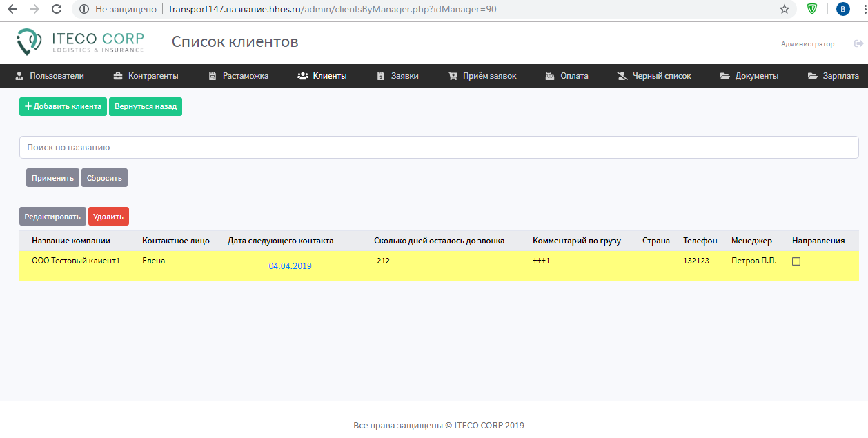Click the Дата следующего контакта column header
The width and height of the screenshot is (868, 438).
(x=281, y=241)
